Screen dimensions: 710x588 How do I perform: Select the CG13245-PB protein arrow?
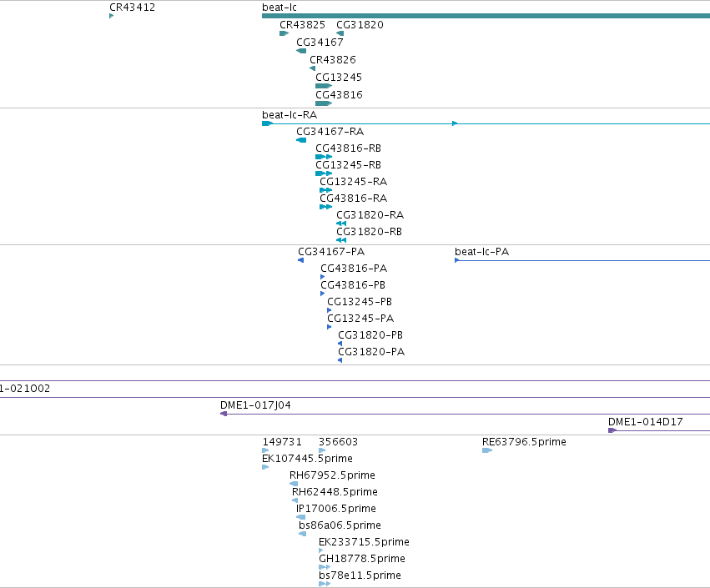coord(330,310)
